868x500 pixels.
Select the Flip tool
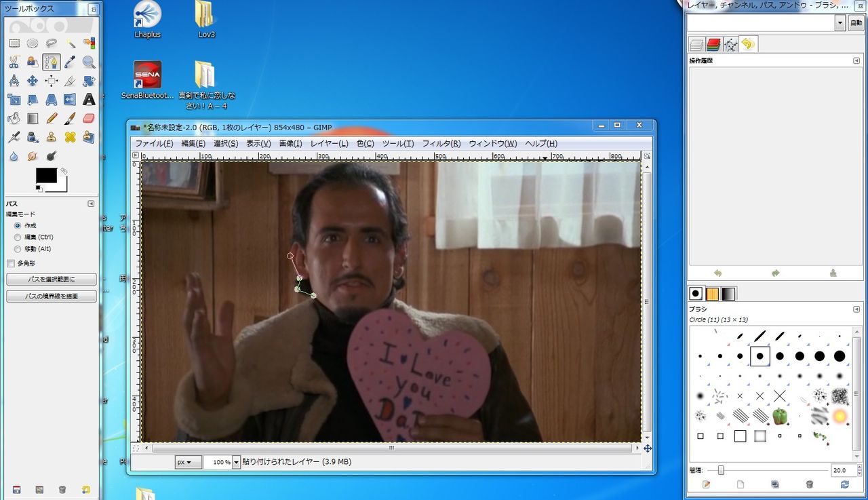[70, 100]
